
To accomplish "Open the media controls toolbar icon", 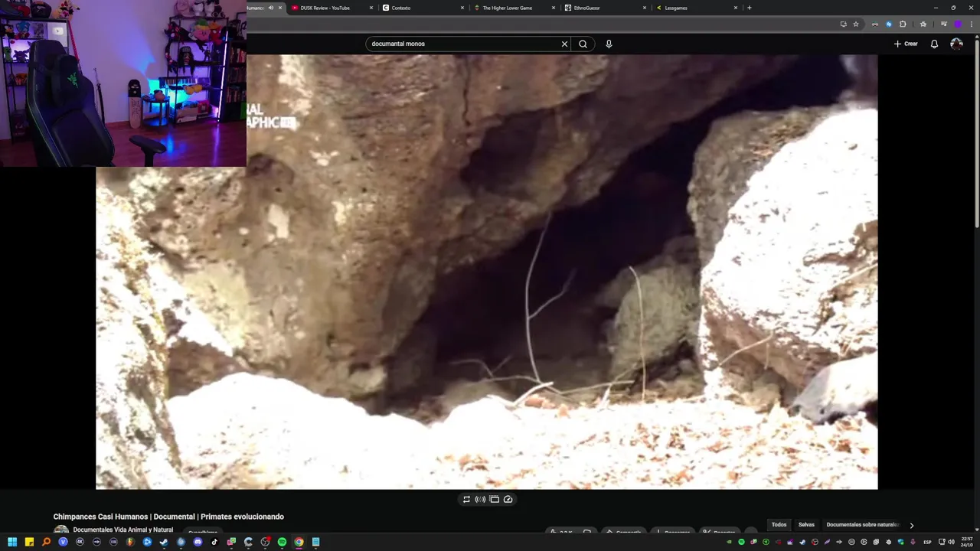I will pos(944,24).
